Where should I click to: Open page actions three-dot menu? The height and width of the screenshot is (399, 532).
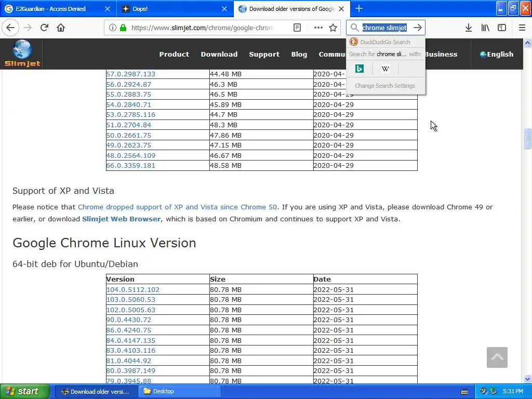(318, 28)
